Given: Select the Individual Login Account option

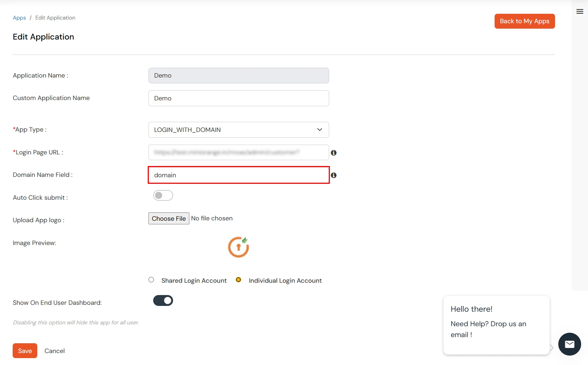Looking at the screenshot, I should [x=238, y=279].
